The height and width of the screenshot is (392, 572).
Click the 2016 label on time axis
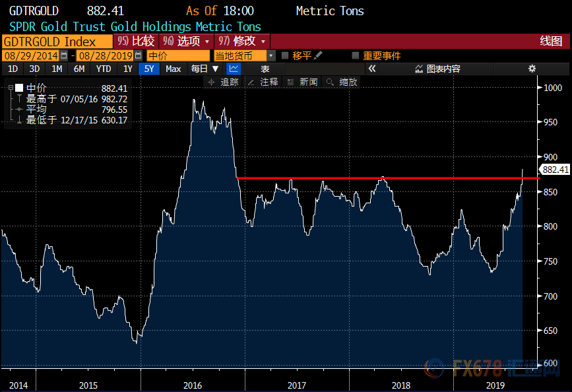[x=192, y=385]
